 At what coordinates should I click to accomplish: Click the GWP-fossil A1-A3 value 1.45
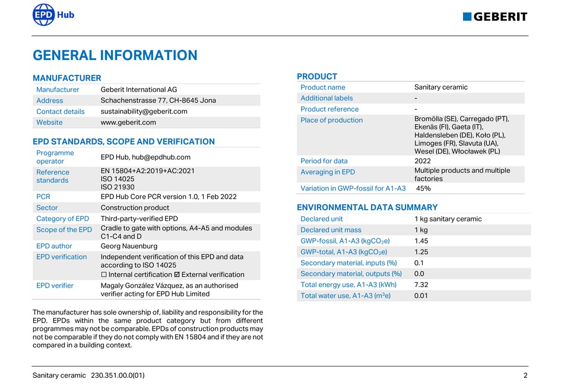[421, 241]
